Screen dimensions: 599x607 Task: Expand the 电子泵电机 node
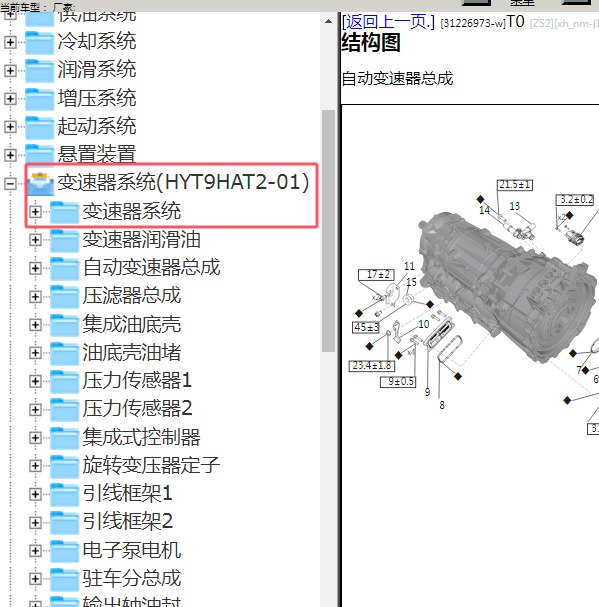coord(35,551)
